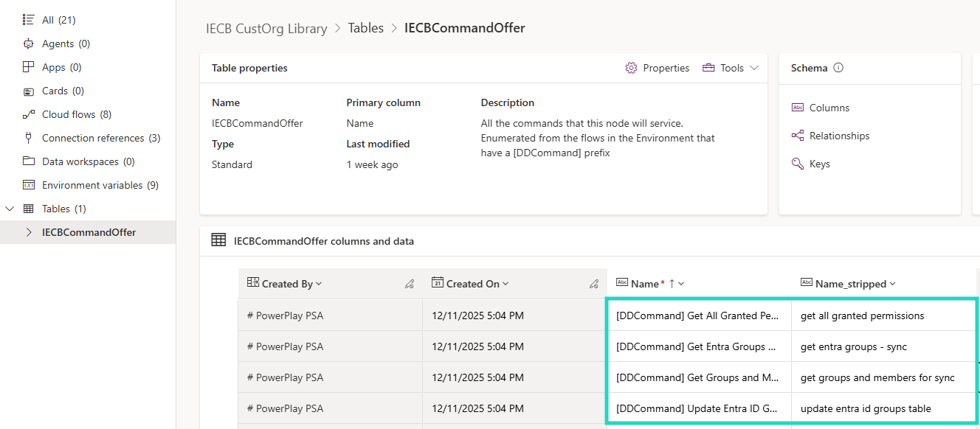This screenshot has width=980, height=429.
Task: Select All (21) in the sidebar
Action: pos(58,20)
